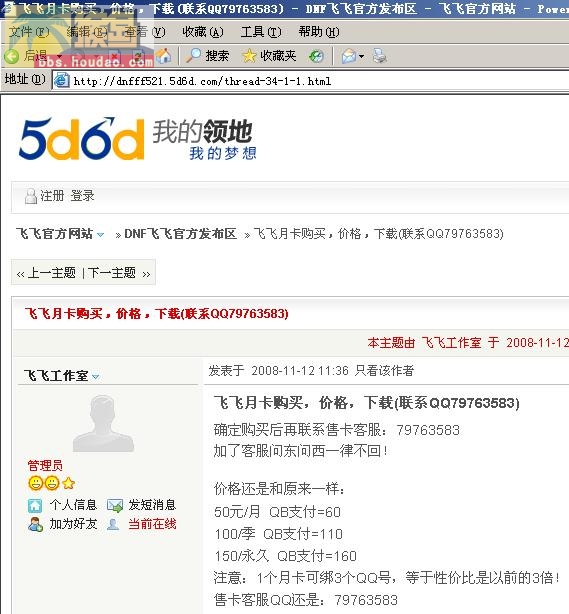Click the Home page icon in toolbar
569x614 pixels.
pyautogui.click(x=164, y=56)
